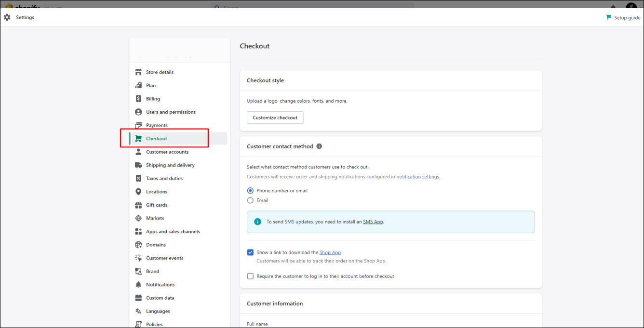Click the Users and permissions icon
The width and height of the screenshot is (644, 328).
[x=138, y=112]
